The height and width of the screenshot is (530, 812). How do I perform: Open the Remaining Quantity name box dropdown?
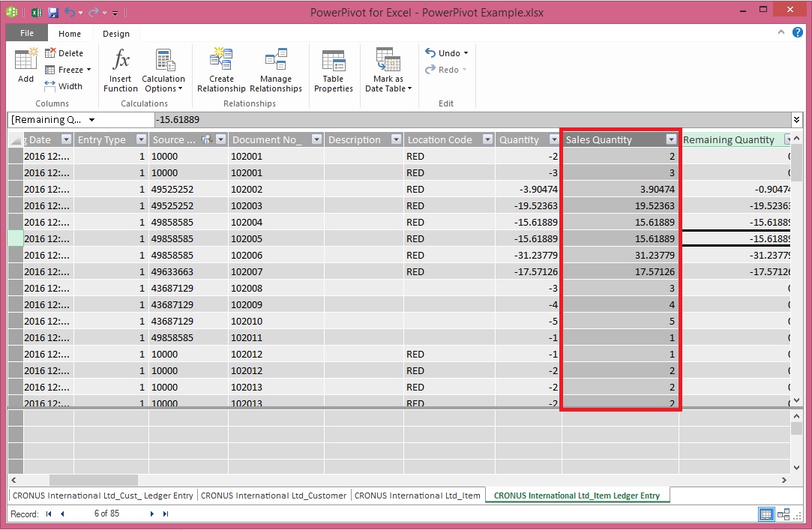tap(91, 119)
